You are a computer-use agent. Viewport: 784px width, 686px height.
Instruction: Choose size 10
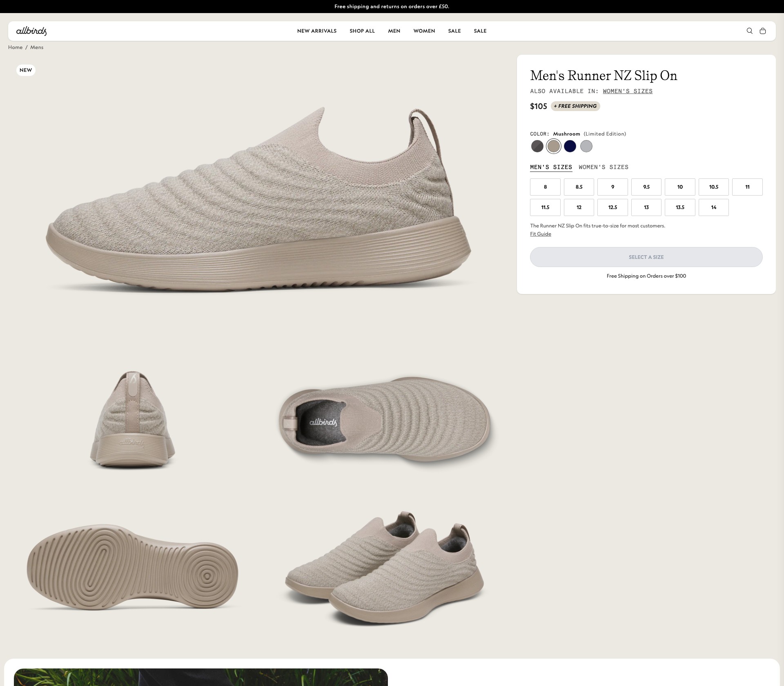point(680,187)
